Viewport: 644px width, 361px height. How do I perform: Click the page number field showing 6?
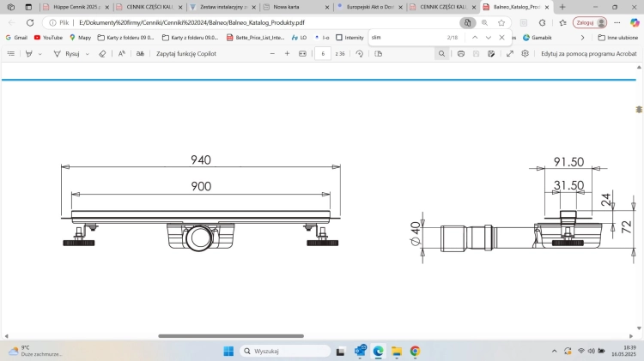323,54
